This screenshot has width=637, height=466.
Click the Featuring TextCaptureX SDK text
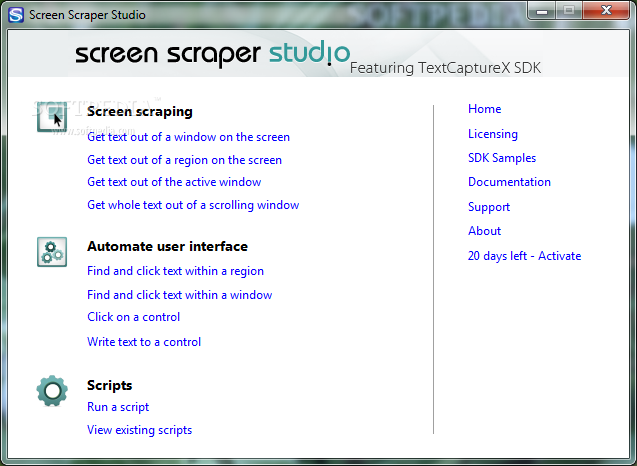[x=446, y=68]
